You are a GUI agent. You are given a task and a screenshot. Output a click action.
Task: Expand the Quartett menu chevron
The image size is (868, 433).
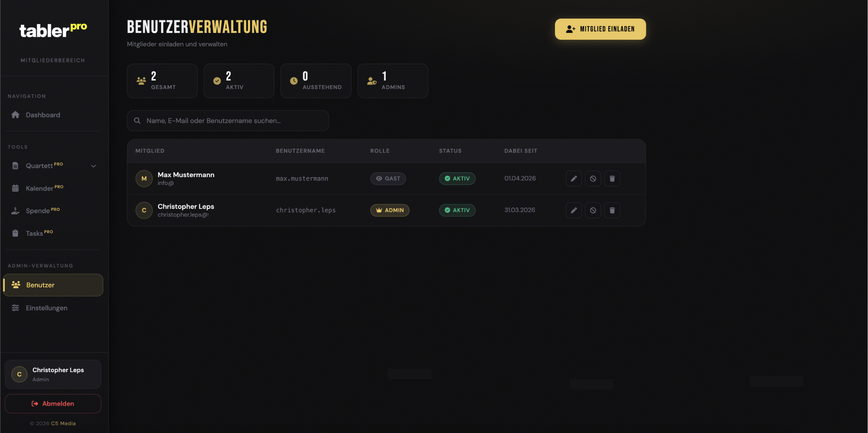click(93, 166)
